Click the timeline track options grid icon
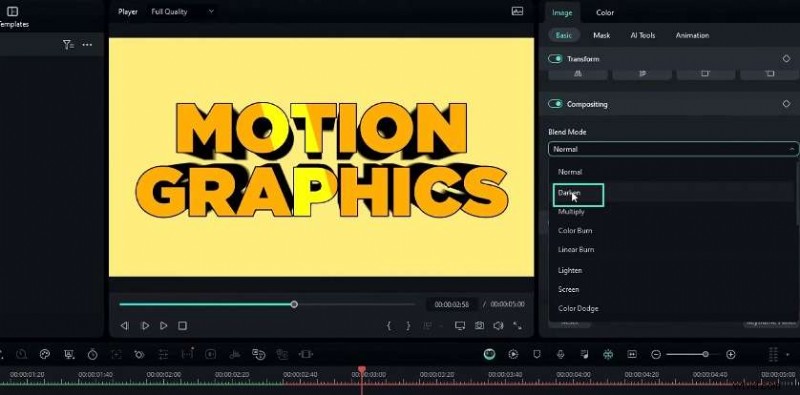Viewport: 800px width, 395px height. [x=773, y=354]
